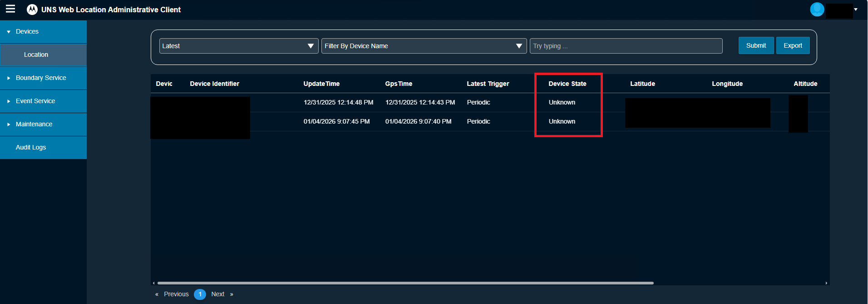Select Location in the sidebar
Viewport: 868px width, 304px height.
coord(43,55)
